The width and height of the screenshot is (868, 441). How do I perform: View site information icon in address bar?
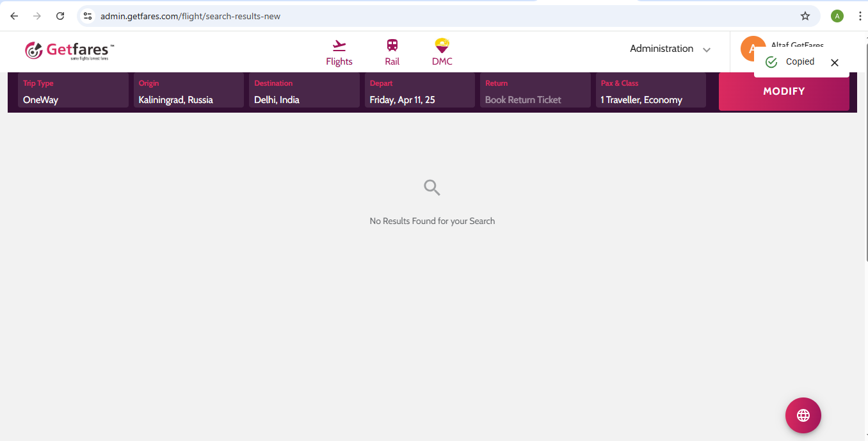click(88, 16)
